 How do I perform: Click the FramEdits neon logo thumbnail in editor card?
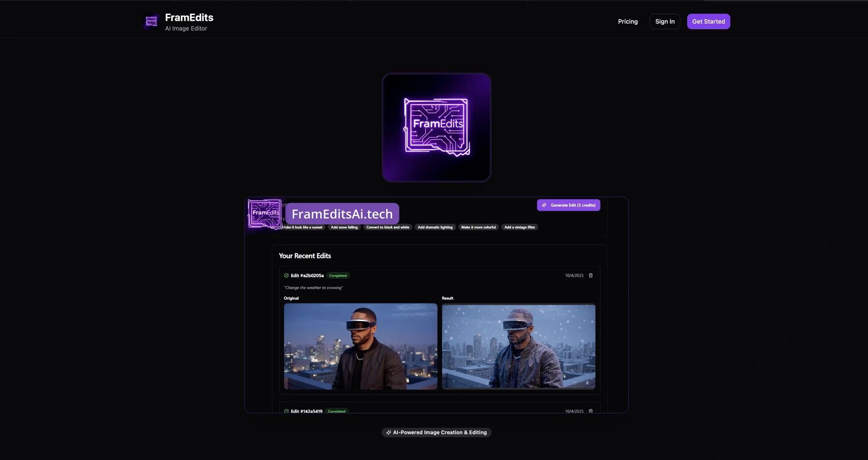(264, 214)
